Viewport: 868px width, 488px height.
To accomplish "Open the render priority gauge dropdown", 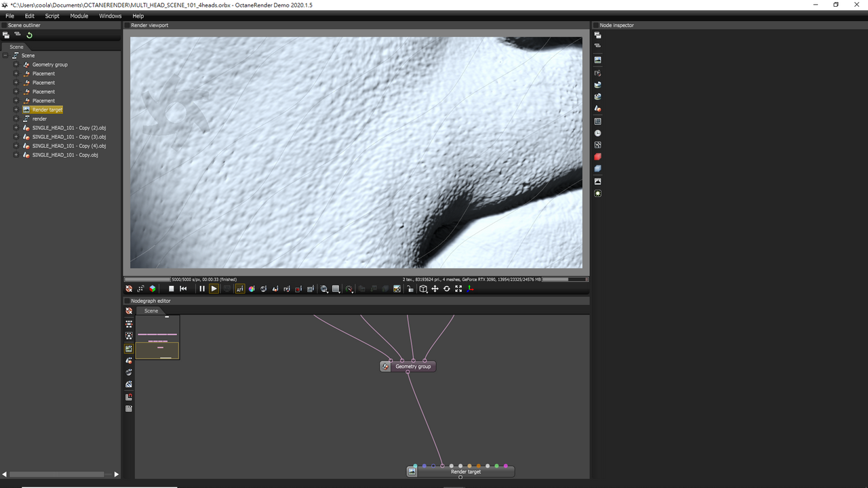I will 349,289.
